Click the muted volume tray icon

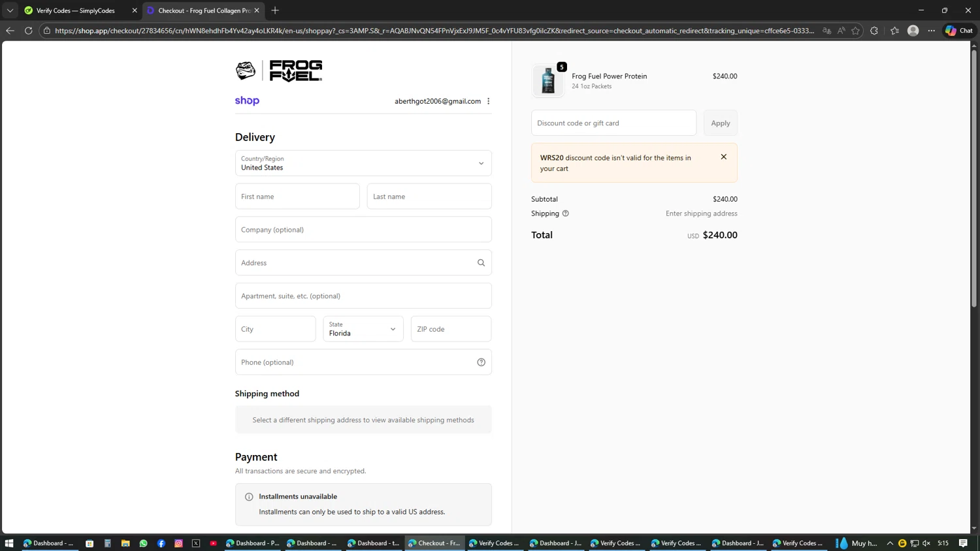click(926, 543)
